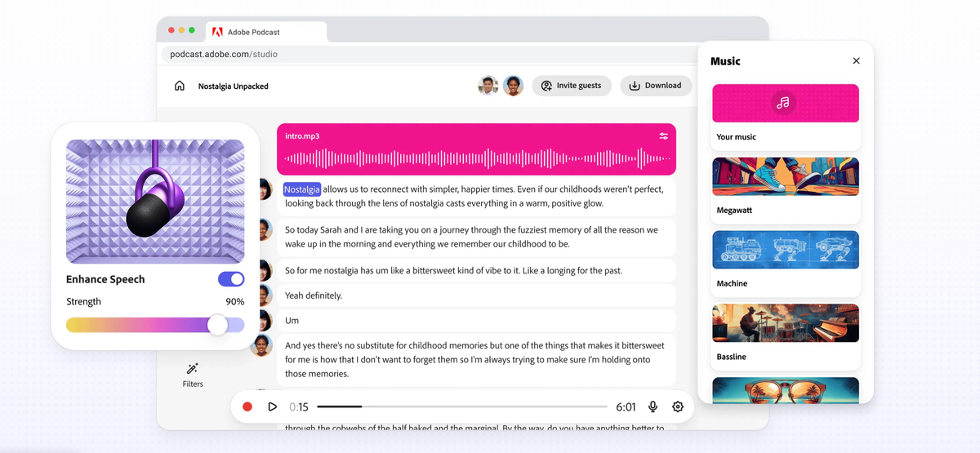This screenshot has width=980, height=453.
Task: Start recording with the red record button
Action: click(247, 406)
